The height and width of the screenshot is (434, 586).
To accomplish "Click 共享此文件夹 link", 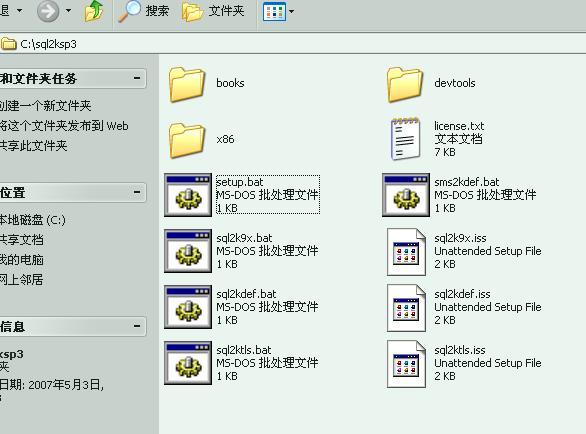I will [34, 146].
